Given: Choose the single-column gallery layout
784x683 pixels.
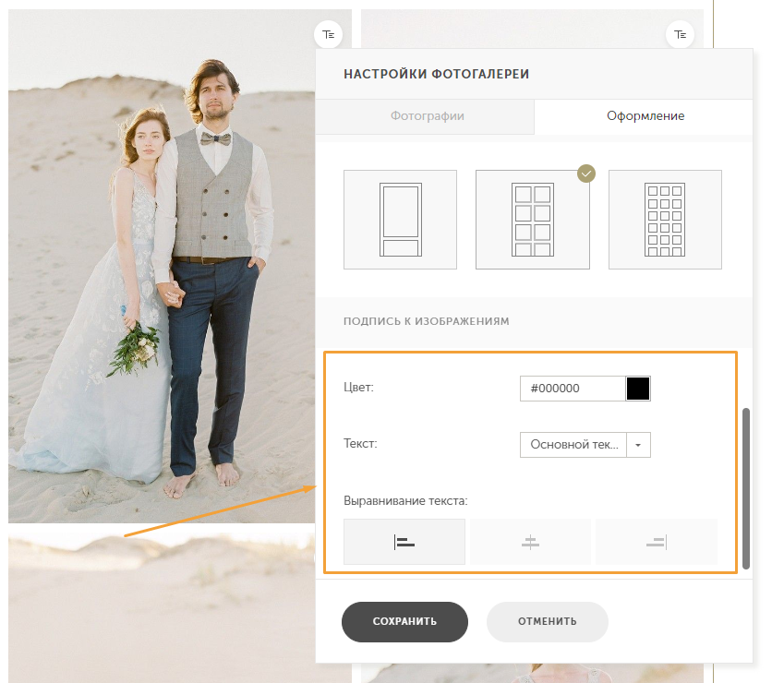Looking at the screenshot, I should pyautogui.click(x=400, y=220).
